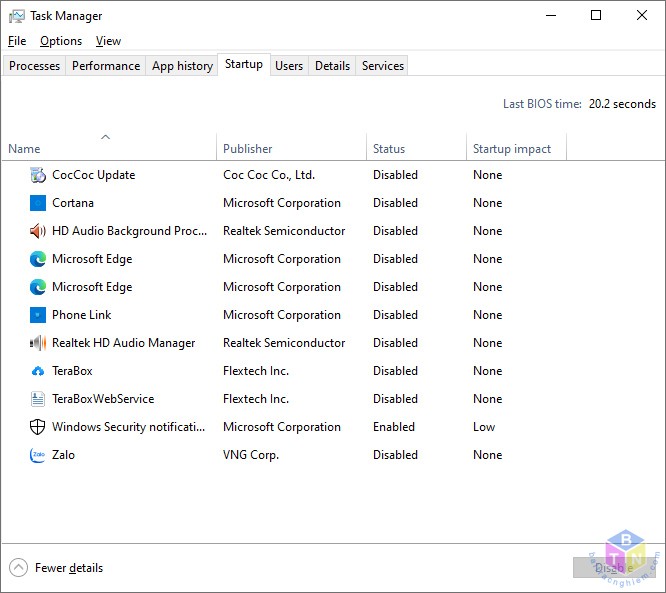Click the TeraBoxWebService document icon
This screenshot has height=593, width=666.
click(x=38, y=399)
